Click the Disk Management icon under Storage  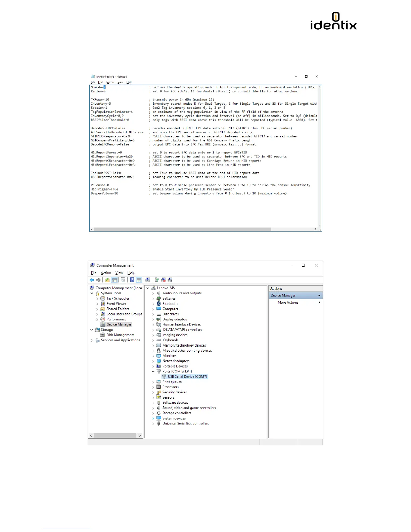click(103, 335)
